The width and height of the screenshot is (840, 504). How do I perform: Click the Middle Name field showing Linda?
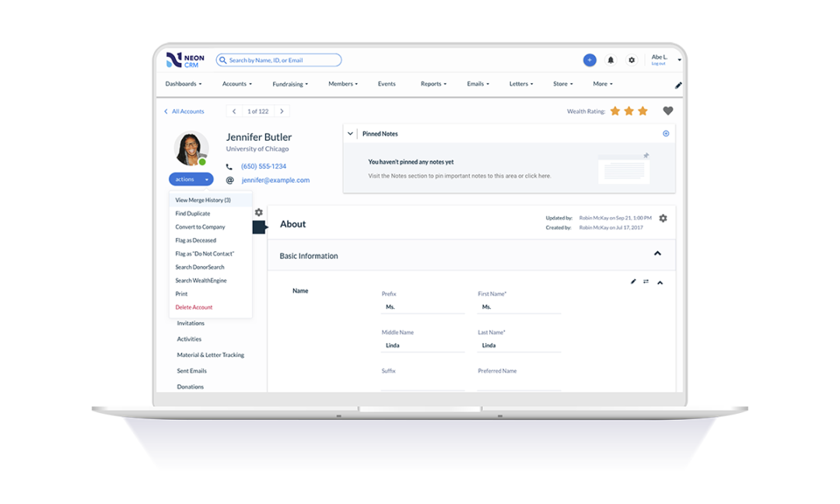coord(422,345)
